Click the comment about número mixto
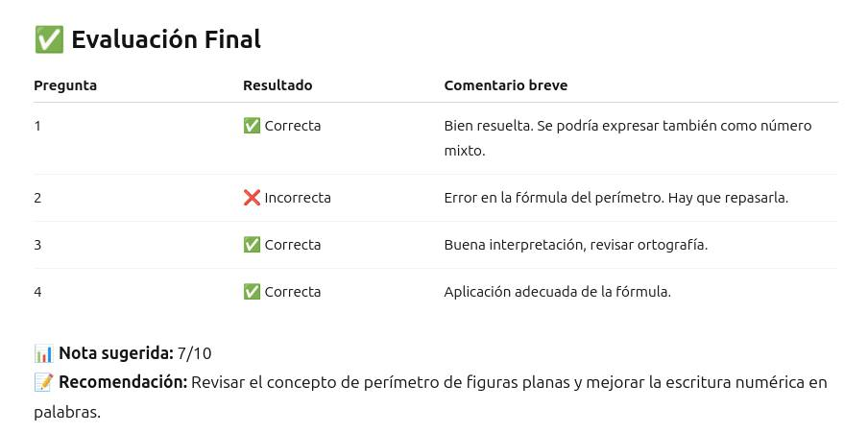This screenshot has height=433, width=868. tap(628, 138)
